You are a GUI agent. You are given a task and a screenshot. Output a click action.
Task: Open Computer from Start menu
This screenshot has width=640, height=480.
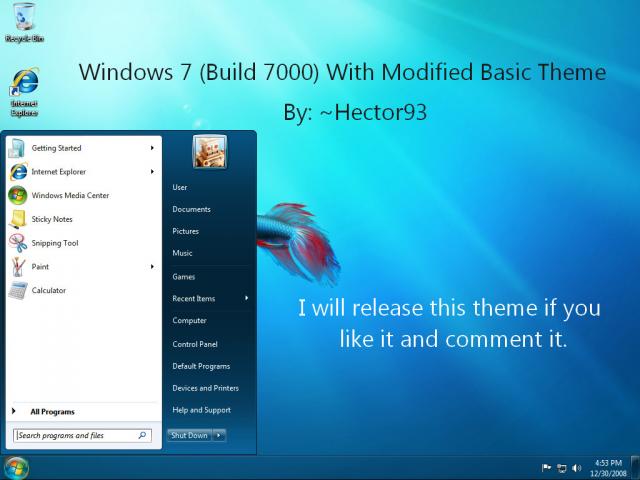coord(189,321)
